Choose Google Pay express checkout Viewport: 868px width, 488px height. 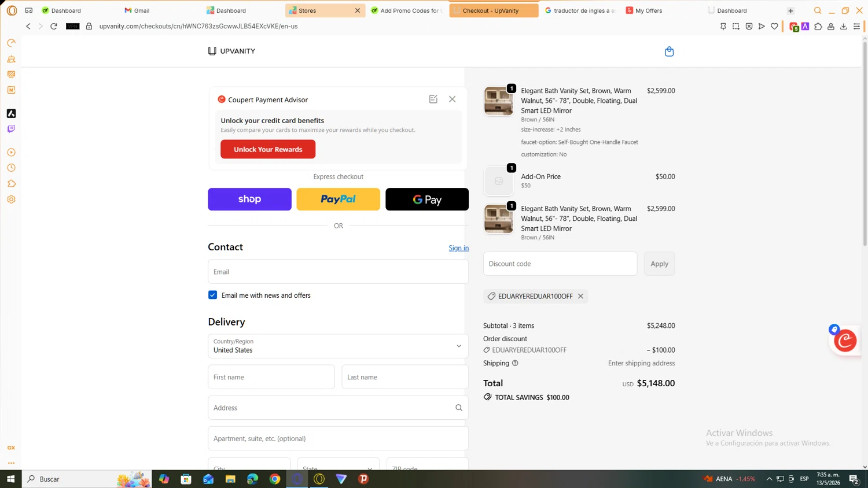(427, 199)
